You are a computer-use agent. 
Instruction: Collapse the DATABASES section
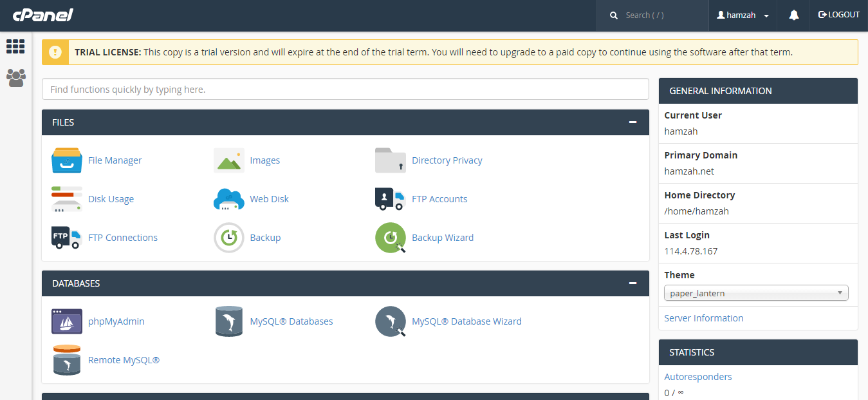click(632, 283)
